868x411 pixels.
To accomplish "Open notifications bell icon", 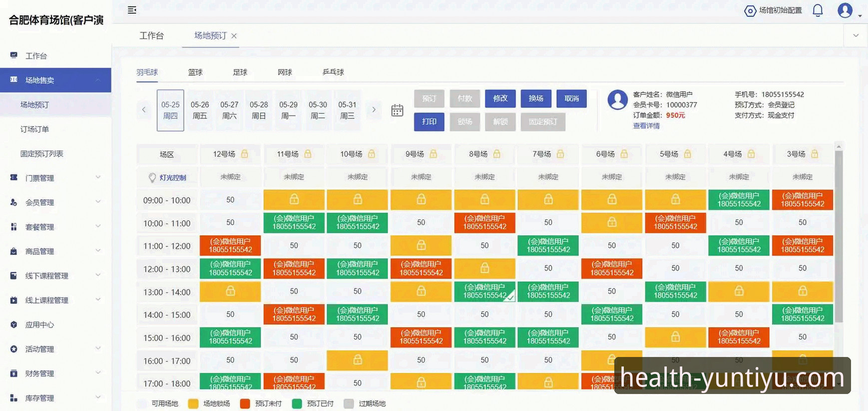I will [x=818, y=10].
